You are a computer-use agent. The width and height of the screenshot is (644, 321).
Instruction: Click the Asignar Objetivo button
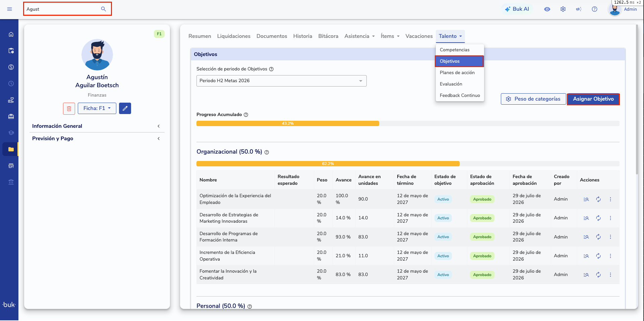click(x=593, y=99)
